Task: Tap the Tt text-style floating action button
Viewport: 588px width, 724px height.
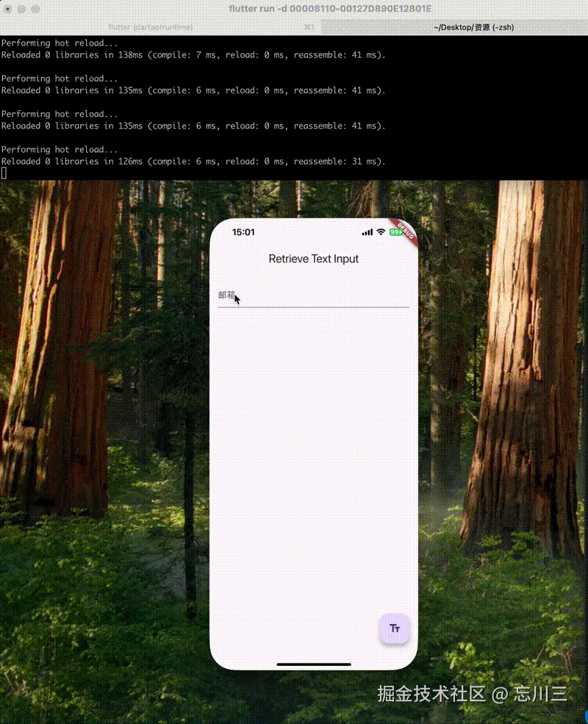Action: point(395,628)
